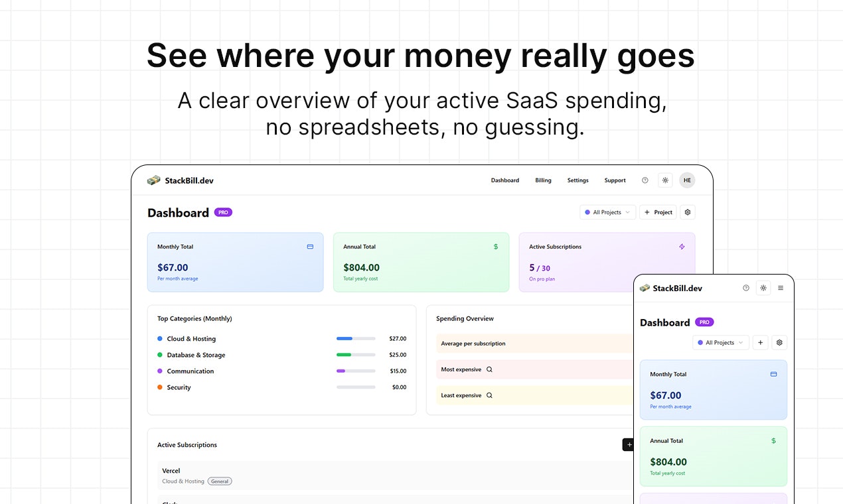
Task: Toggle the theme sun icon in desktop header
Action: tap(665, 180)
